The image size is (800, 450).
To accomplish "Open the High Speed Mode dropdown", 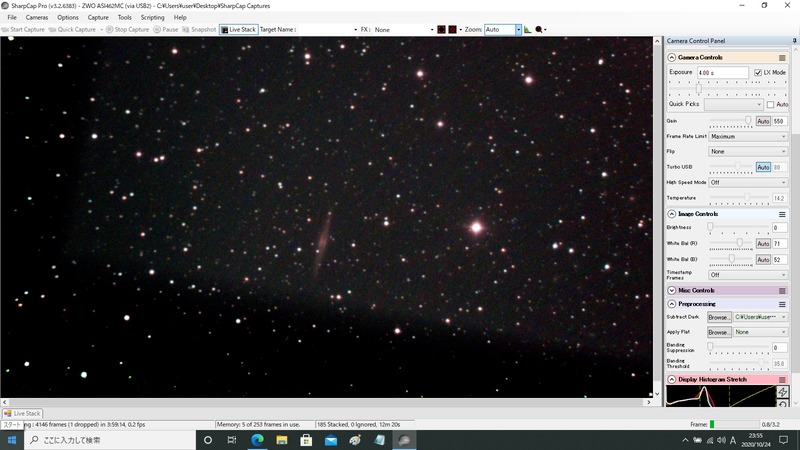I will pos(748,182).
